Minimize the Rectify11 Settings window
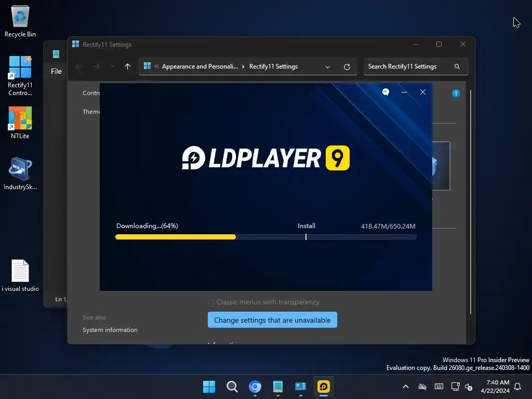532x399 pixels. click(416, 45)
